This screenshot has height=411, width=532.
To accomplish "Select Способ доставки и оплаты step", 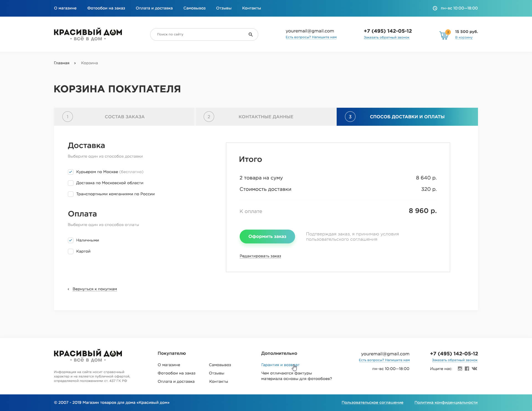I will point(407,117).
